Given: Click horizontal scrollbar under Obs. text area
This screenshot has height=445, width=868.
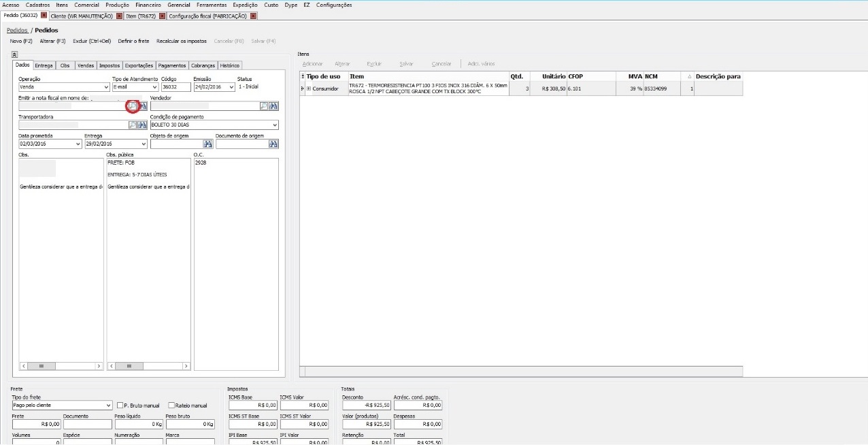Looking at the screenshot, I should [61, 366].
